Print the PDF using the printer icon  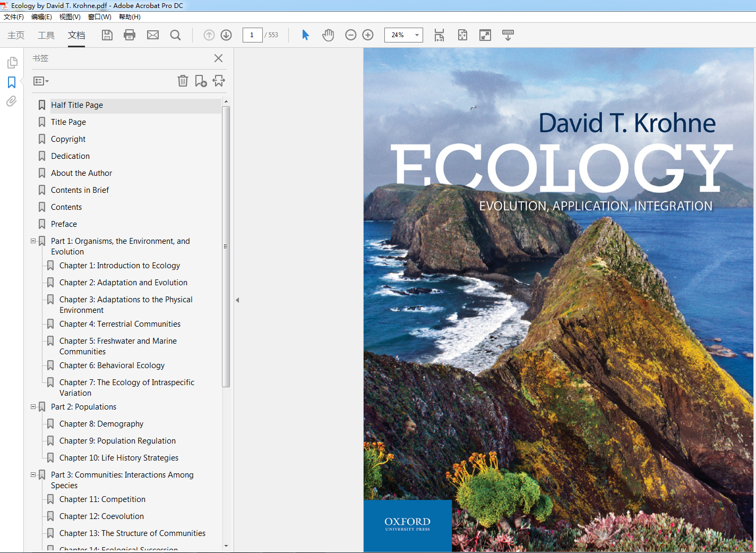[x=130, y=35]
